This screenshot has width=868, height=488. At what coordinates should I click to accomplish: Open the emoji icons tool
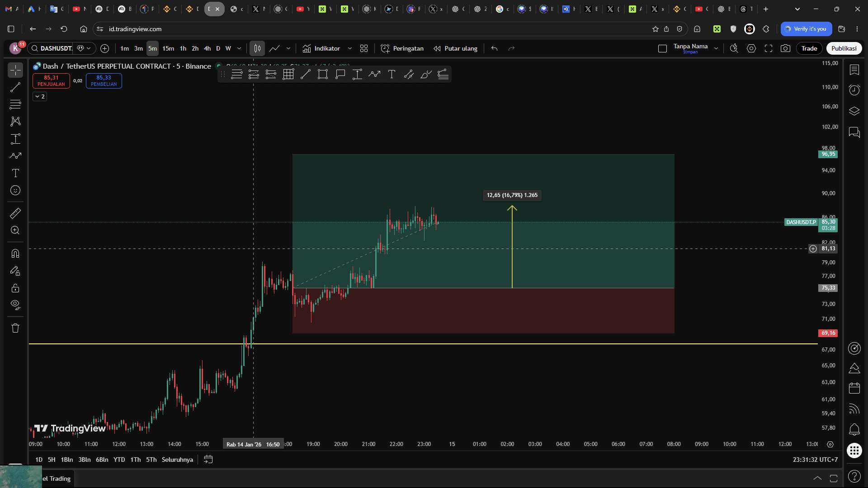coord(15,190)
